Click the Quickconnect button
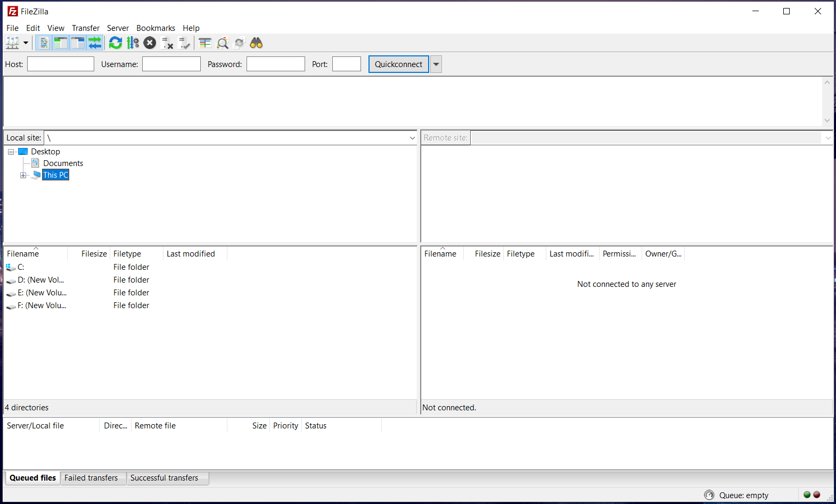Screen dimensions: 836x504 (398, 64)
